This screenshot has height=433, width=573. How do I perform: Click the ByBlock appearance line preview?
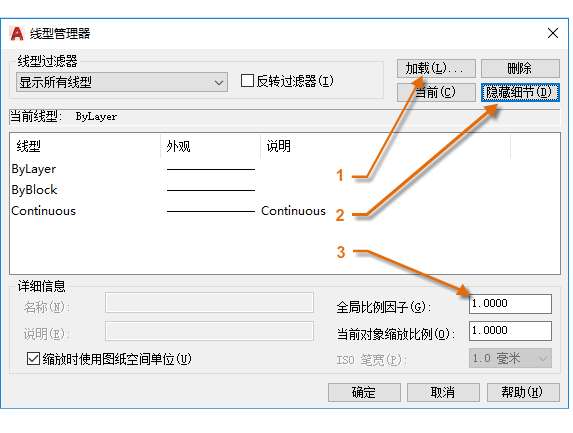pos(211,190)
